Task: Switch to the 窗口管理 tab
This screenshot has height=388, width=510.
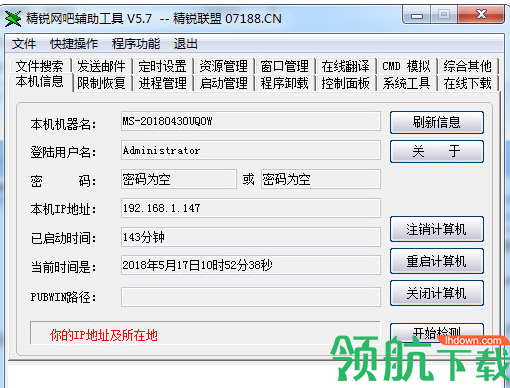Action: click(x=284, y=66)
